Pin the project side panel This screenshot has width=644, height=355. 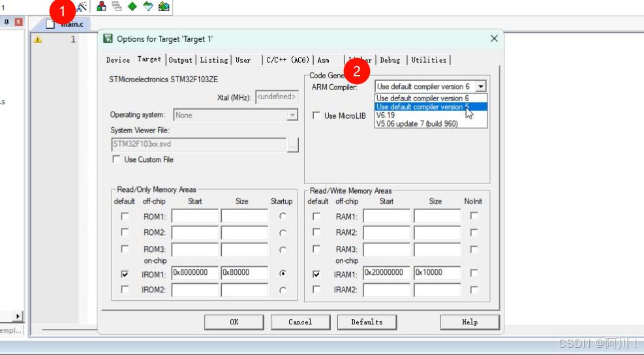6,22
